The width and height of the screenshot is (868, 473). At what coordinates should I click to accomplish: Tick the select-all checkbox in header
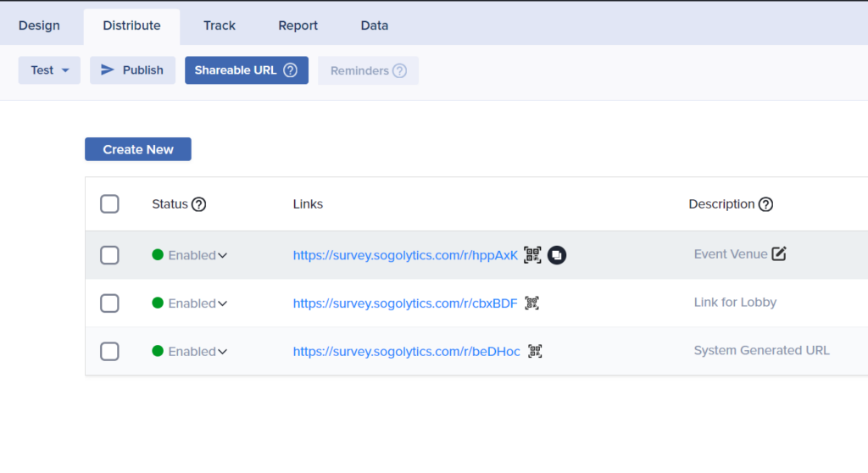(x=109, y=204)
